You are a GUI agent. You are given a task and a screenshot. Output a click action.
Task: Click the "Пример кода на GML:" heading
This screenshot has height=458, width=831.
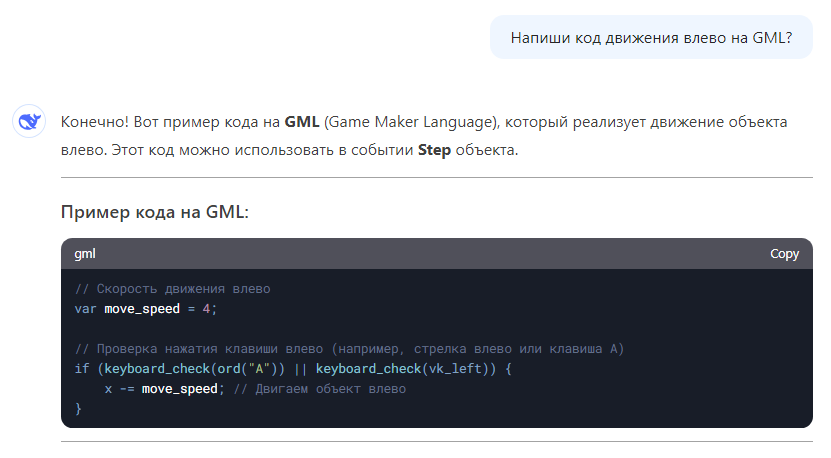coord(155,212)
